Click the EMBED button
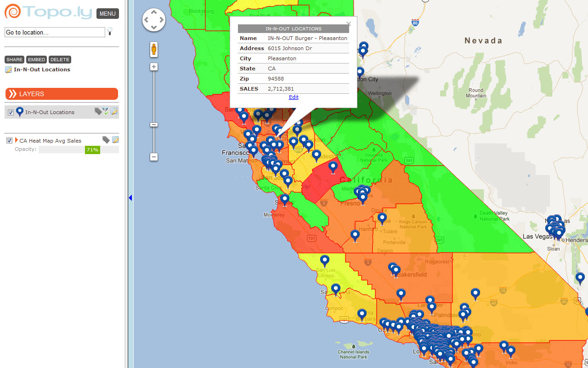 (36, 60)
